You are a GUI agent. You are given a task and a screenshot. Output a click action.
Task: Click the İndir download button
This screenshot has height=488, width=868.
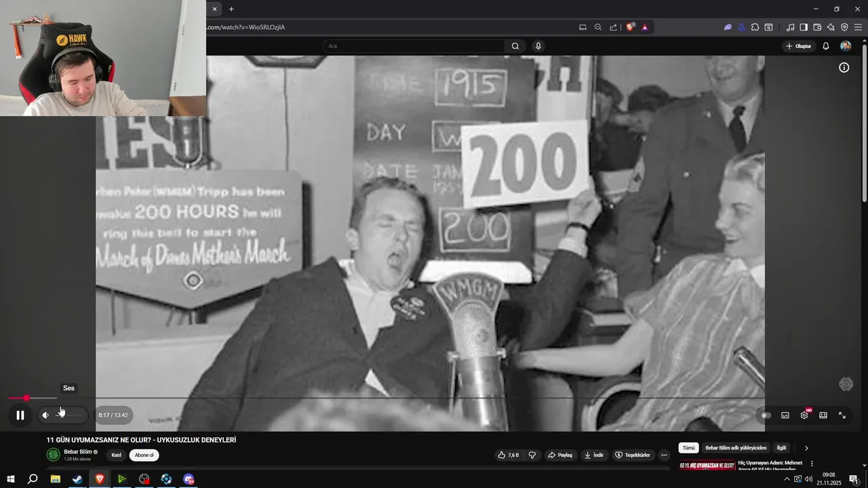point(594,455)
